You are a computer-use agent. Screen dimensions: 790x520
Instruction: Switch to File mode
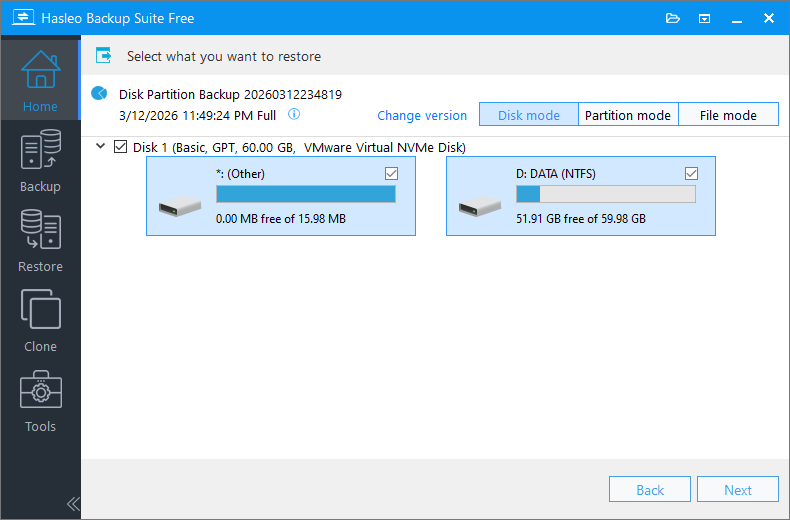click(728, 114)
